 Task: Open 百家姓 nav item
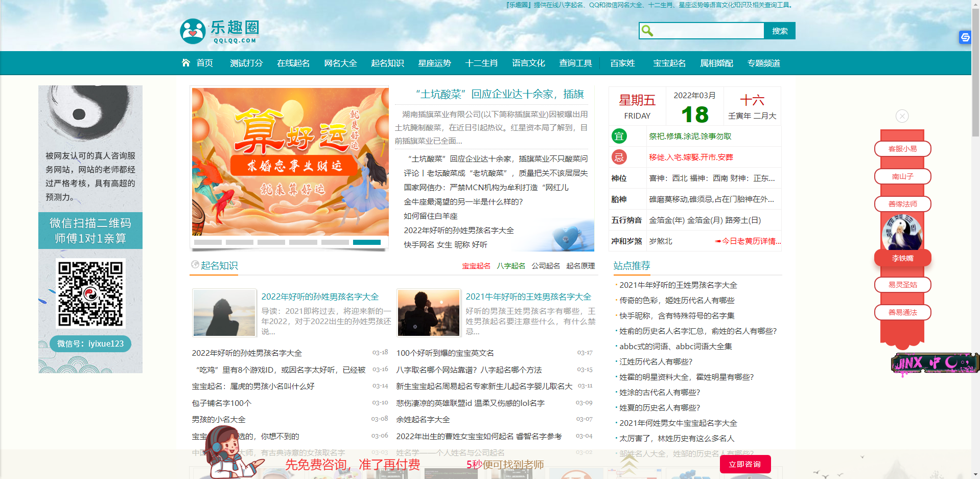[x=622, y=63]
